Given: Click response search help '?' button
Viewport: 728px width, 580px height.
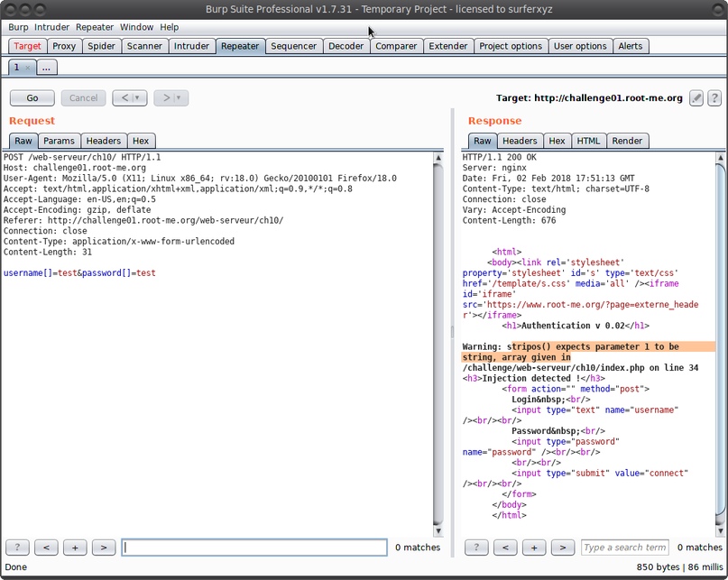Looking at the screenshot, I should point(475,548).
